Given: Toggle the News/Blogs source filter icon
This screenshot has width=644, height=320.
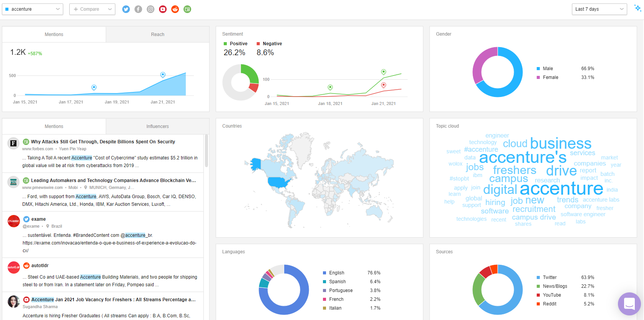Looking at the screenshot, I should point(187,9).
